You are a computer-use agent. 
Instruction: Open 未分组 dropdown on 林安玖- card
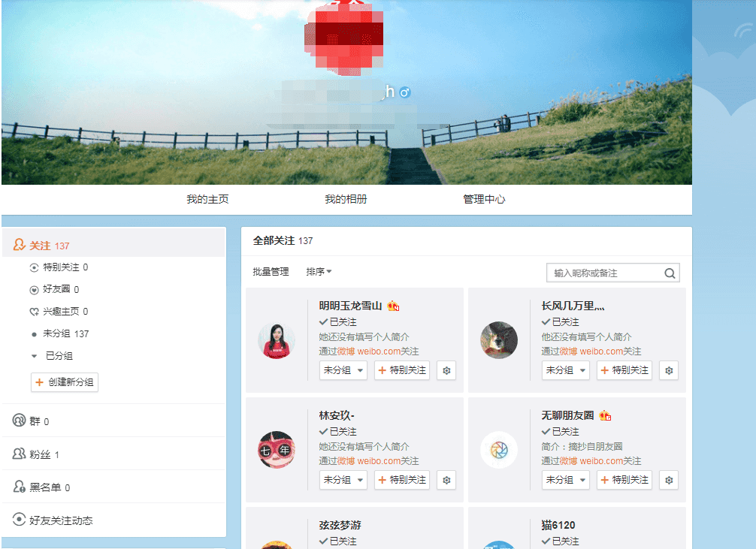click(343, 480)
